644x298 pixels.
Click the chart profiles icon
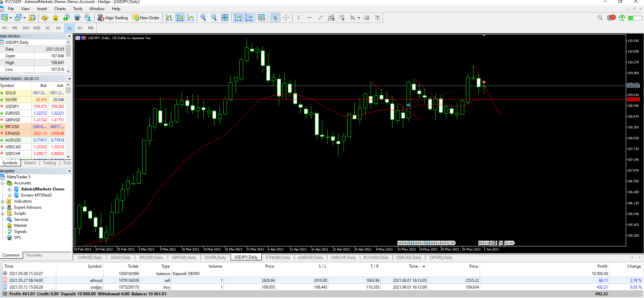[18, 18]
